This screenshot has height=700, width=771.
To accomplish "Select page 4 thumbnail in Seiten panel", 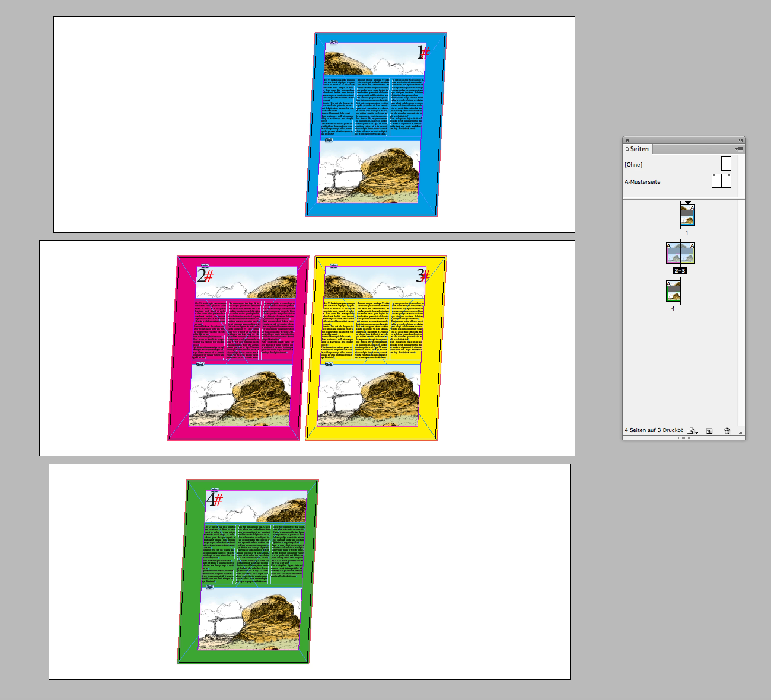I will (673, 291).
